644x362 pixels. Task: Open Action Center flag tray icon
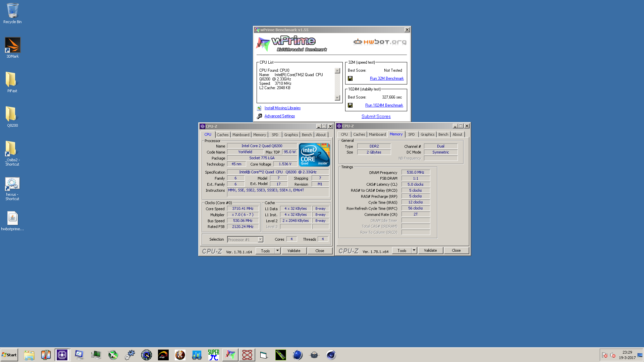(605, 355)
